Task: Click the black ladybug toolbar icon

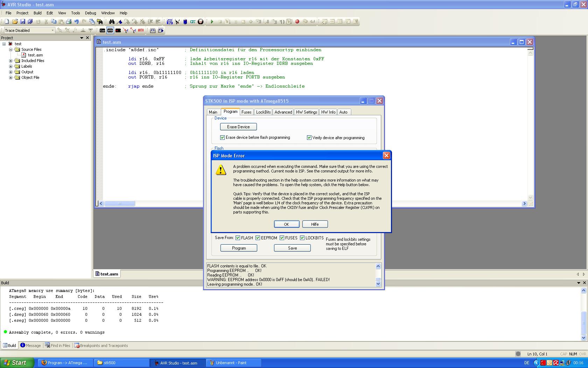Action: [x=201, y=21]
